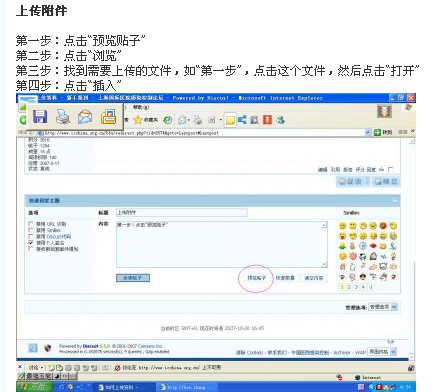The image size is (439, 392).
Task: Click the 编辑 link on the post
Action: (322, 170)
